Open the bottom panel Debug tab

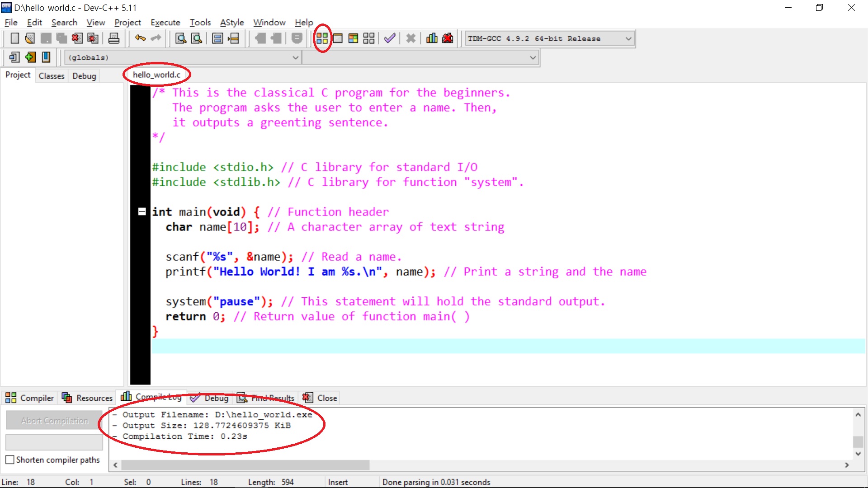pyautogui.click(x=210, y=398)
